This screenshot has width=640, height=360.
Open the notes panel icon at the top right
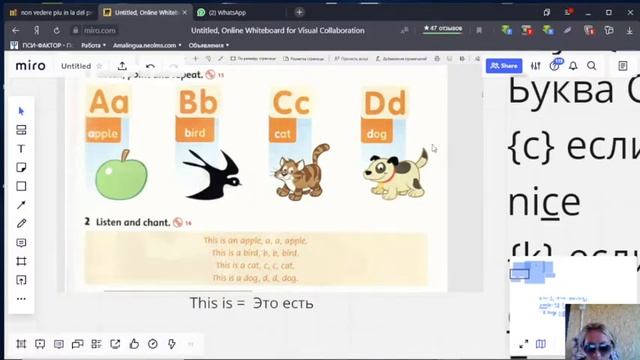tap(622, 66)
